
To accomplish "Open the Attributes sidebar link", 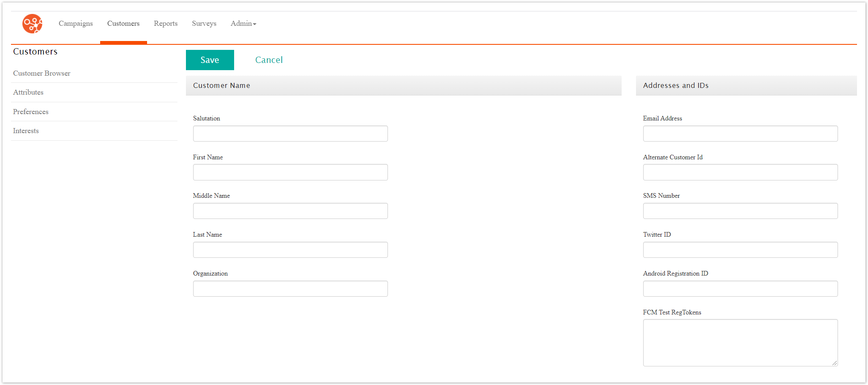I will tap(28, 92).
